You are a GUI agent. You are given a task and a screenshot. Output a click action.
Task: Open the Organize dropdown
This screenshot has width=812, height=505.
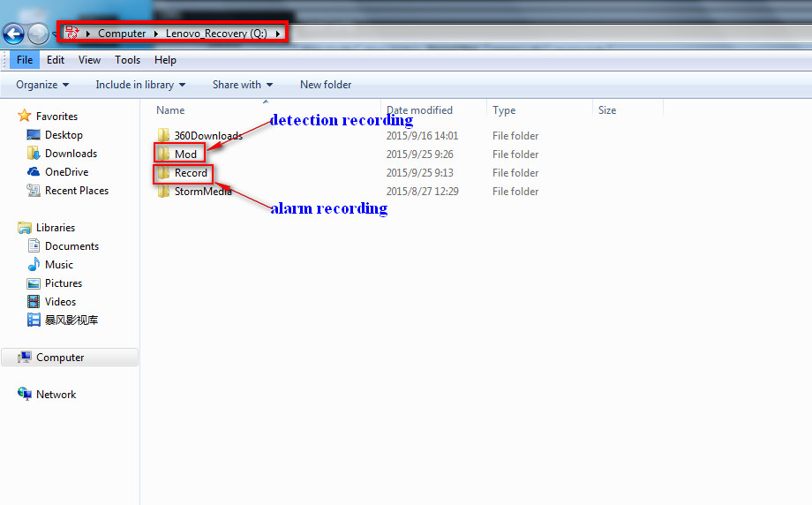pyautogui.click(x=42, y=85)
